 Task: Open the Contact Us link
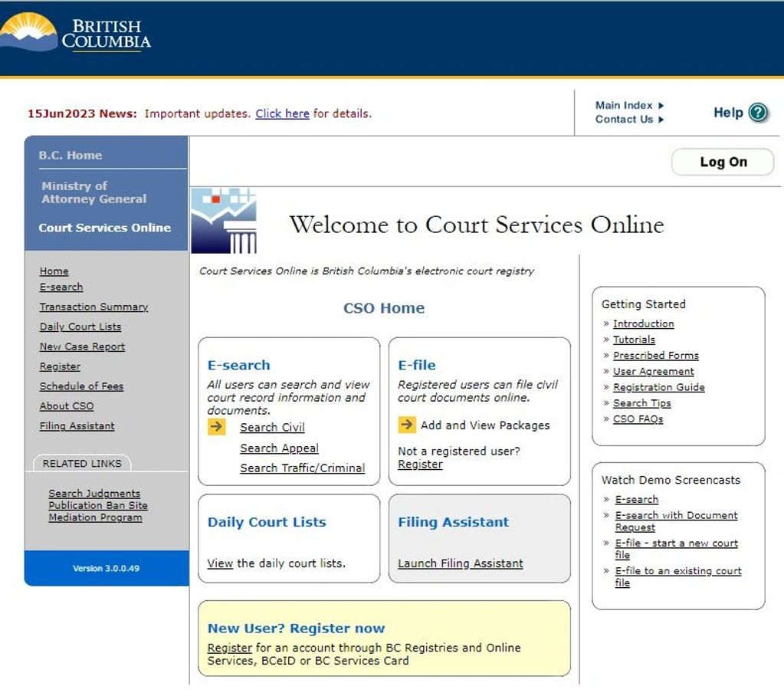[x=629, y=120]
